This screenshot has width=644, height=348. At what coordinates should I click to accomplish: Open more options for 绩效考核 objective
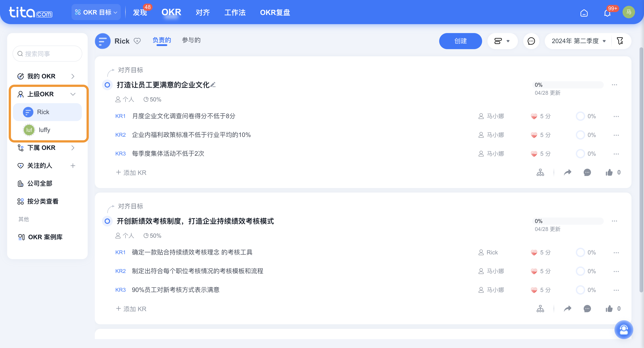614,221
